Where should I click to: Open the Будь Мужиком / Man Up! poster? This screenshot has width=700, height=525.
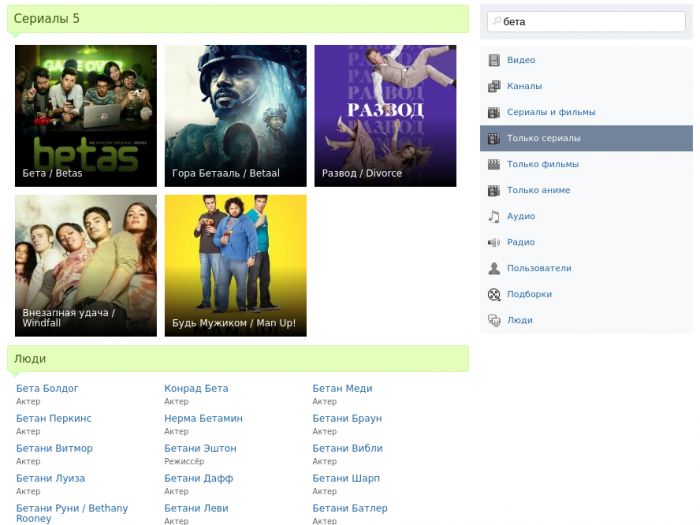click(236, 266)
